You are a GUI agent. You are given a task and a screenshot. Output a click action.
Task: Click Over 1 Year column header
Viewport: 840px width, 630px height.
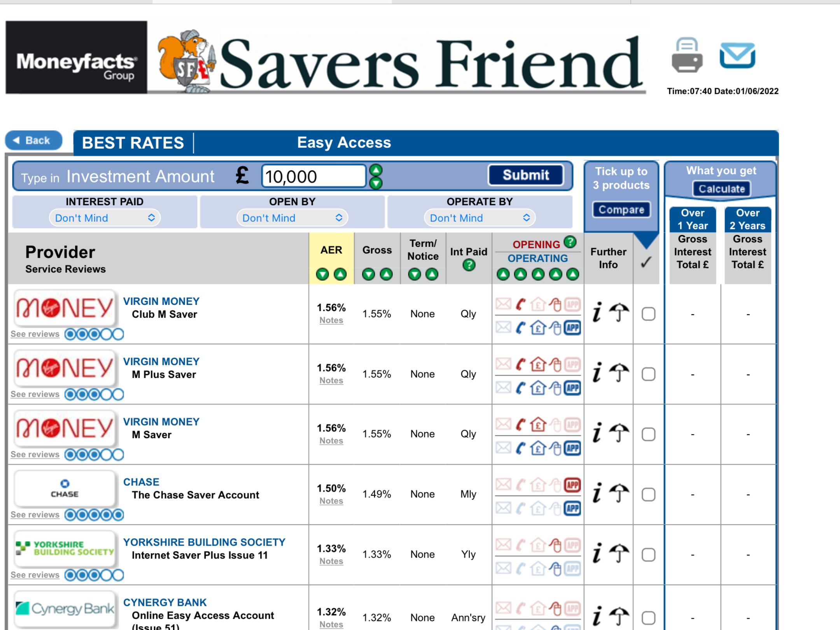click(693, 219)
